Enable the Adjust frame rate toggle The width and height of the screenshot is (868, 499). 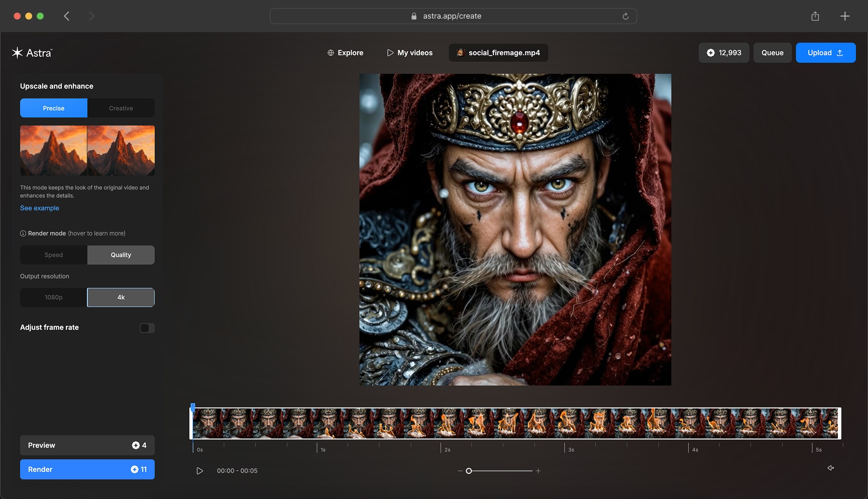coord(147,328)
